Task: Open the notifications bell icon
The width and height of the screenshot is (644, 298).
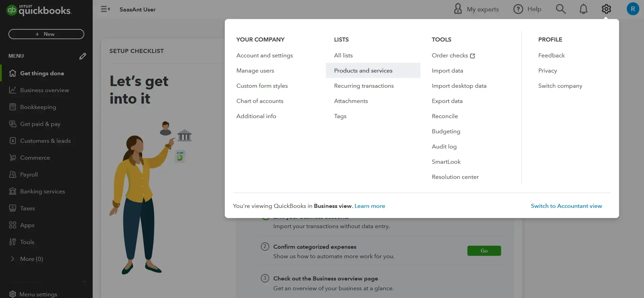Action: tap(583, 9)
